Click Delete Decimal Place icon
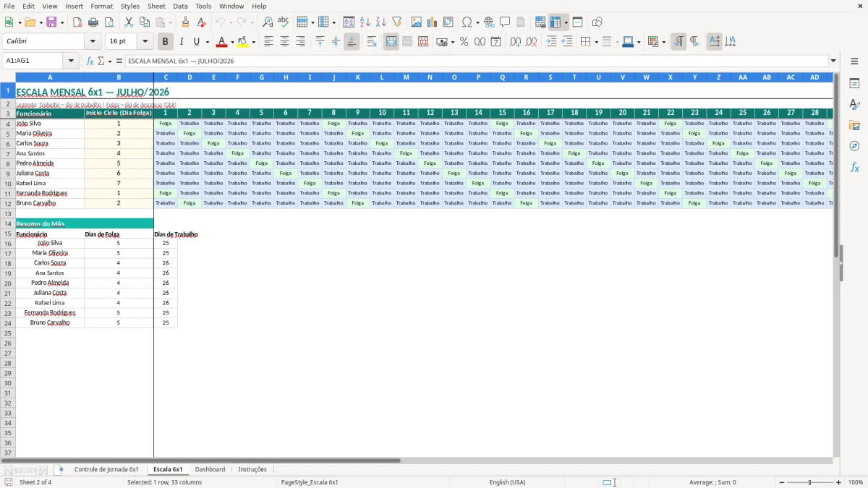The image size is (868, 488). click(x=532, y=42)
